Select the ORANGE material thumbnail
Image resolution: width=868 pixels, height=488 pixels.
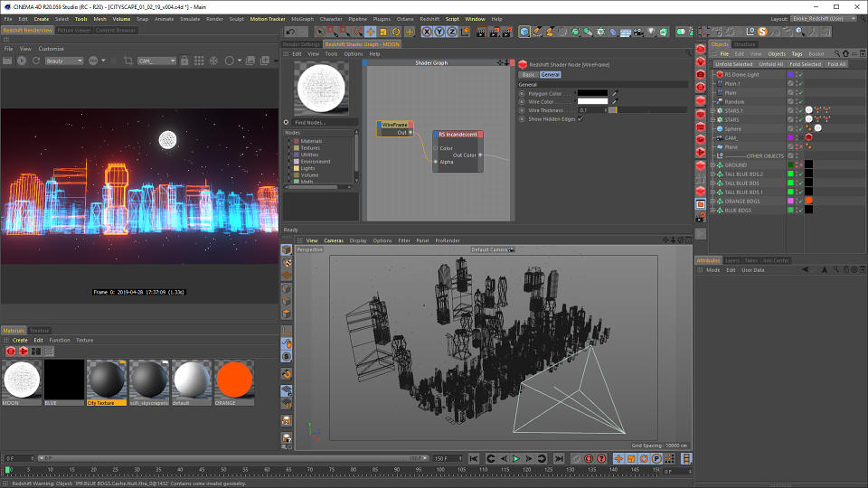pyautogui.click(x=234, y=380)
